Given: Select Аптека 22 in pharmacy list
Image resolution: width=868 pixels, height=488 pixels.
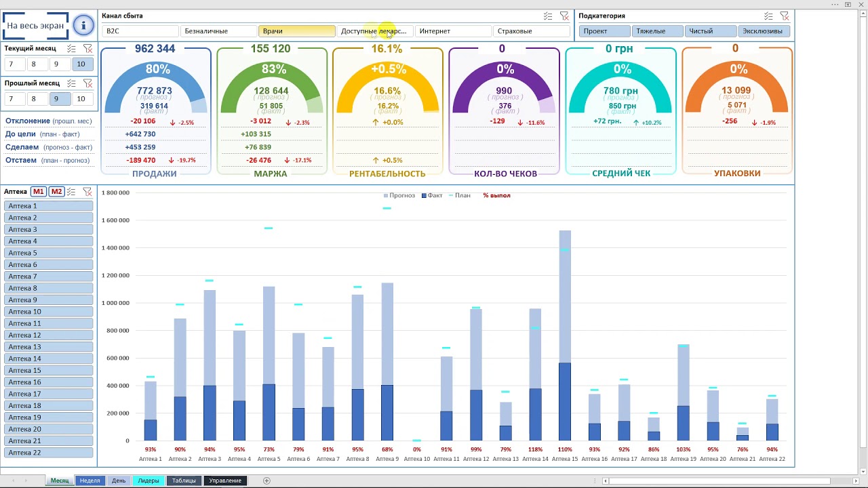Looking at the screenshot, I should [48, 453].
